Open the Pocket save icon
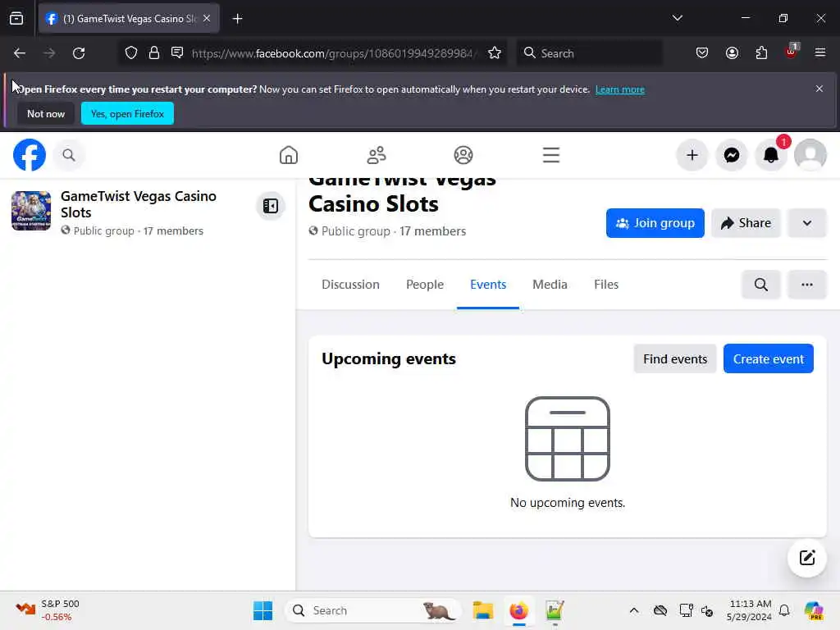The image size is (840, 630). 702,52
